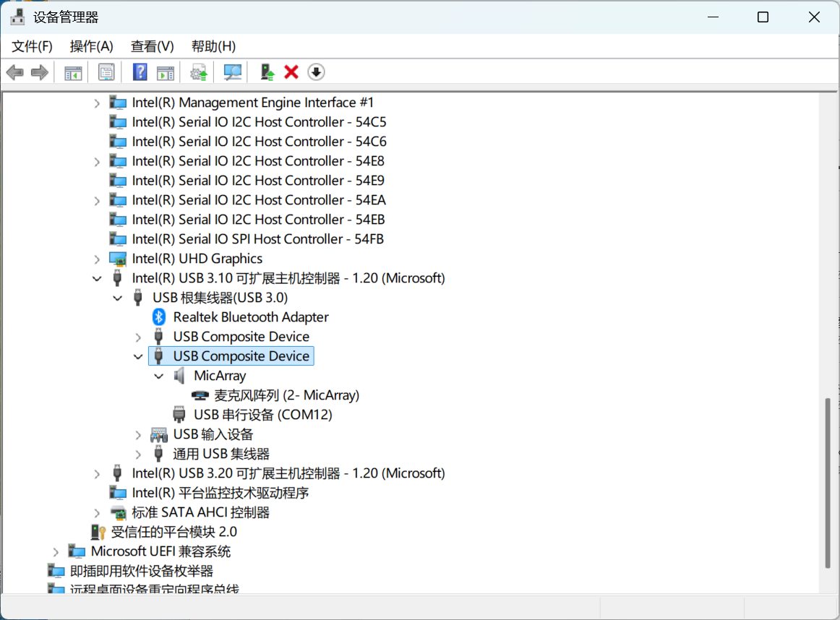Click the Device Manager title bar app icon
The image size is (840, 620).
pyautogui.click(x=17, y=17)
